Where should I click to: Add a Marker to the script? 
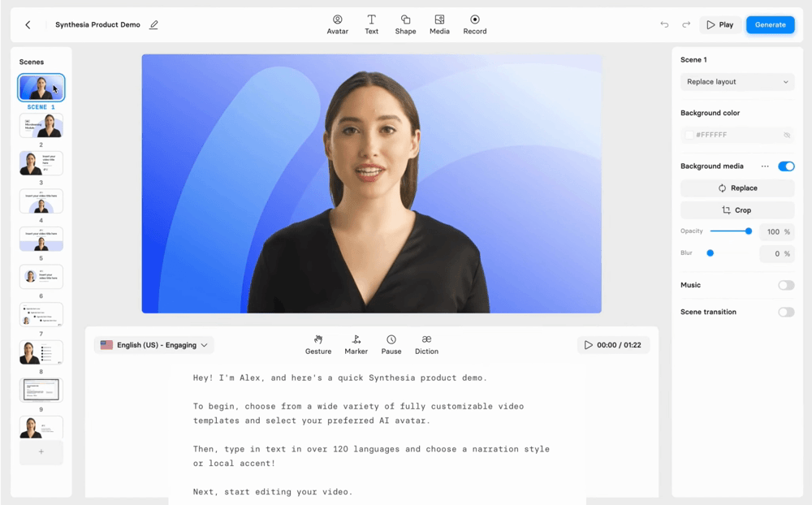click(x=356, y=344)
